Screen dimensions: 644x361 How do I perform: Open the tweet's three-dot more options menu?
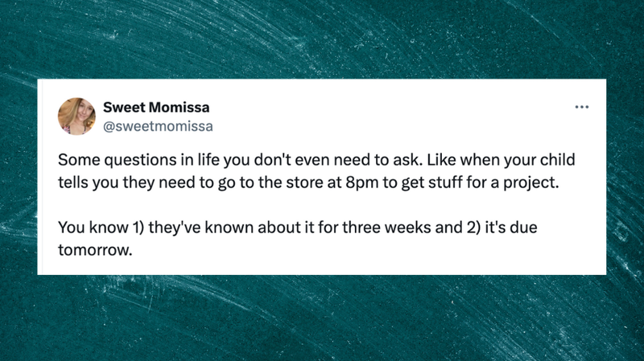(581, 107)
